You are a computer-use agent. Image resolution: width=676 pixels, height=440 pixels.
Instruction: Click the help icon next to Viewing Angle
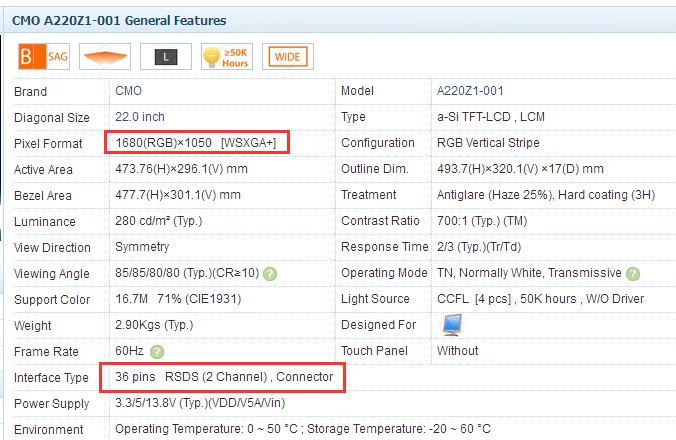coord(270,274)
